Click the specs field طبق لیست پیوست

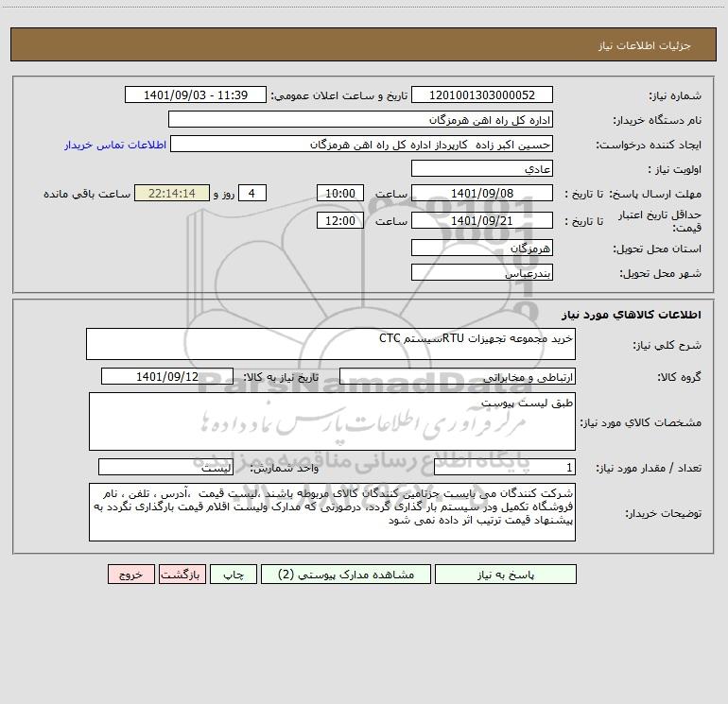(x=332, y=421)
